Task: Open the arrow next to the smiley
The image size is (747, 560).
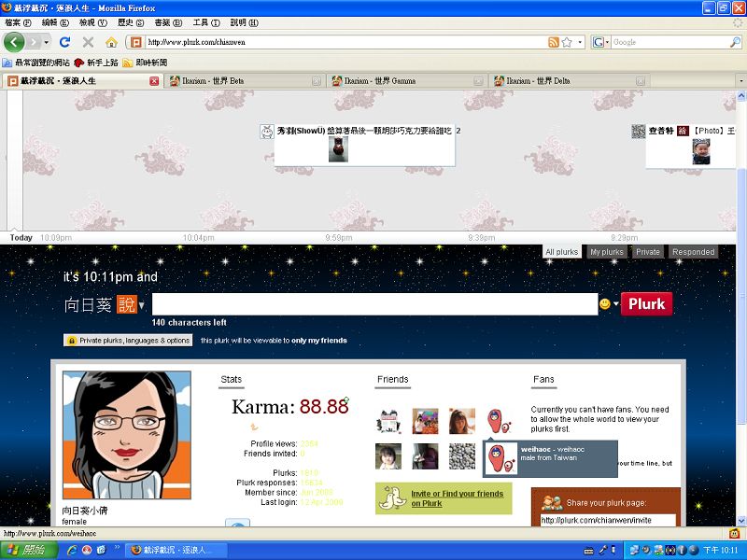Action: point(616,304)
